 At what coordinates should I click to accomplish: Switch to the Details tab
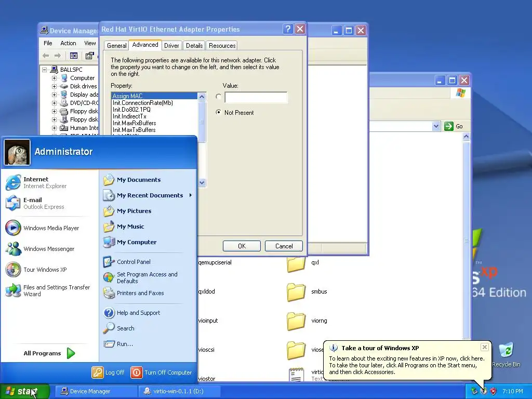194,46
